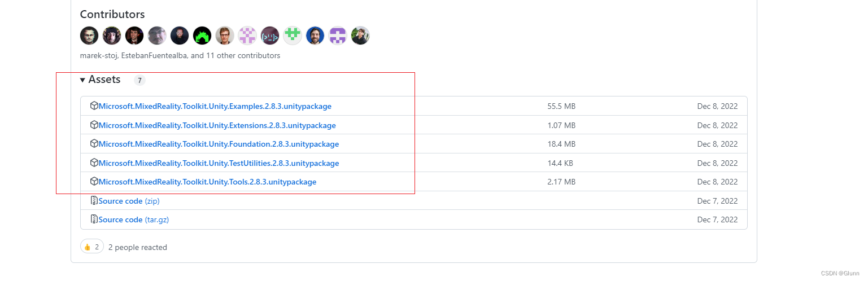Click the zip file icon for Source code (tar.gz)
This screenshot has width=868, height=281.
(x=94, y=219)
